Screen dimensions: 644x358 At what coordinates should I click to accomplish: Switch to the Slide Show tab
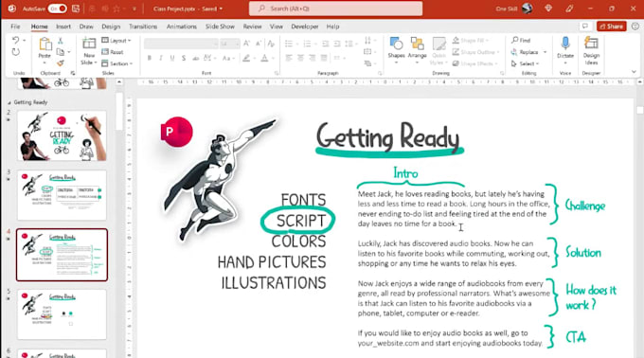click(x=220, y=27)
